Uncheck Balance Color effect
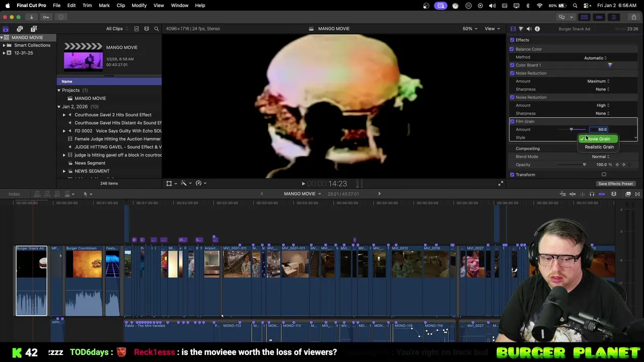The width and height of the screenshot is (644, 362). 512,49
